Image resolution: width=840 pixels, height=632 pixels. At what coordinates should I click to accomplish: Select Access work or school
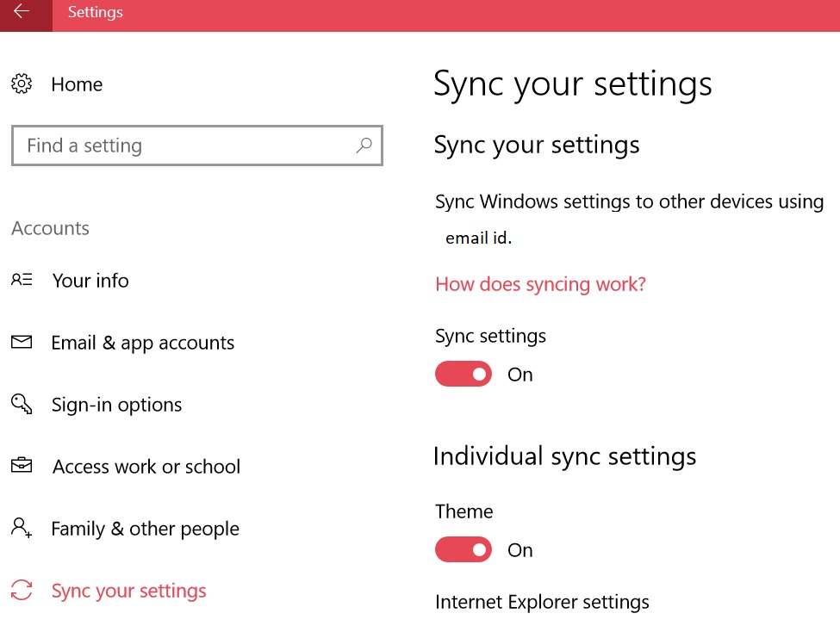[x=146, y=467]
